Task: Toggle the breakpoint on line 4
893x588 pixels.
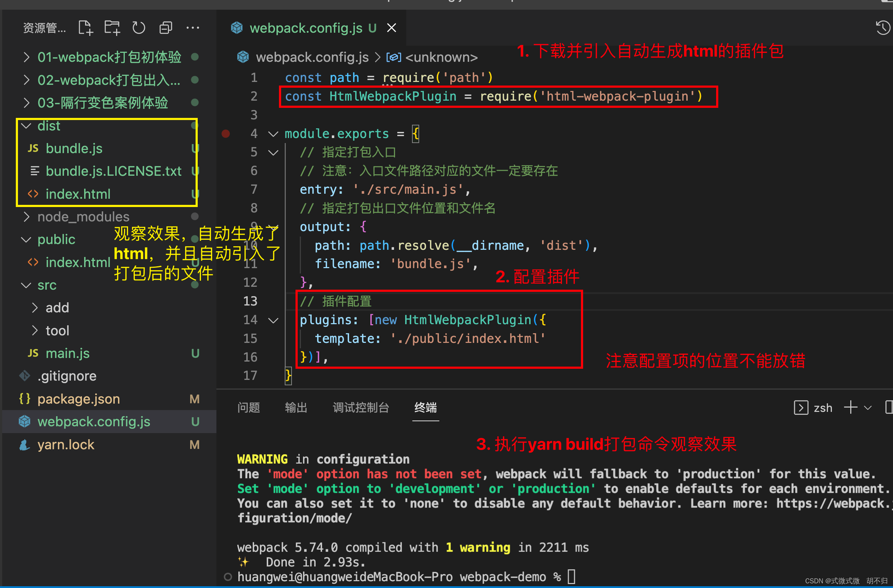Action: pyautogui.click(x=225, y=134)
